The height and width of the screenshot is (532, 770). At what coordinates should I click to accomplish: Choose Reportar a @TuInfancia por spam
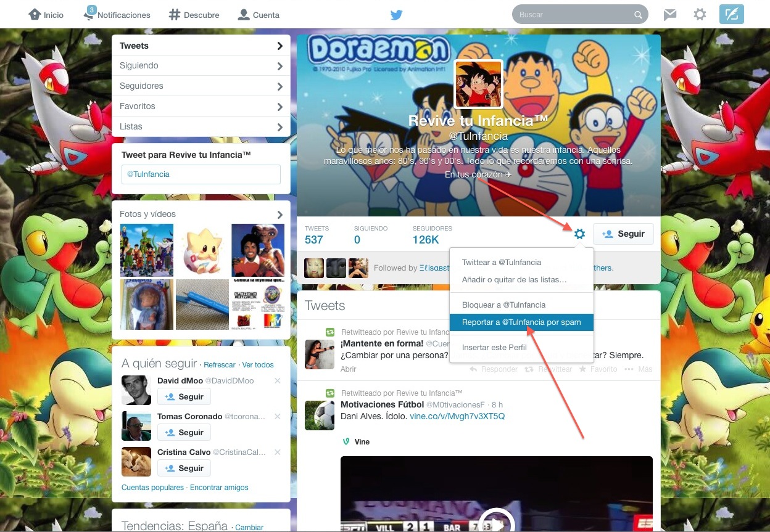click(x=521, y=322)
